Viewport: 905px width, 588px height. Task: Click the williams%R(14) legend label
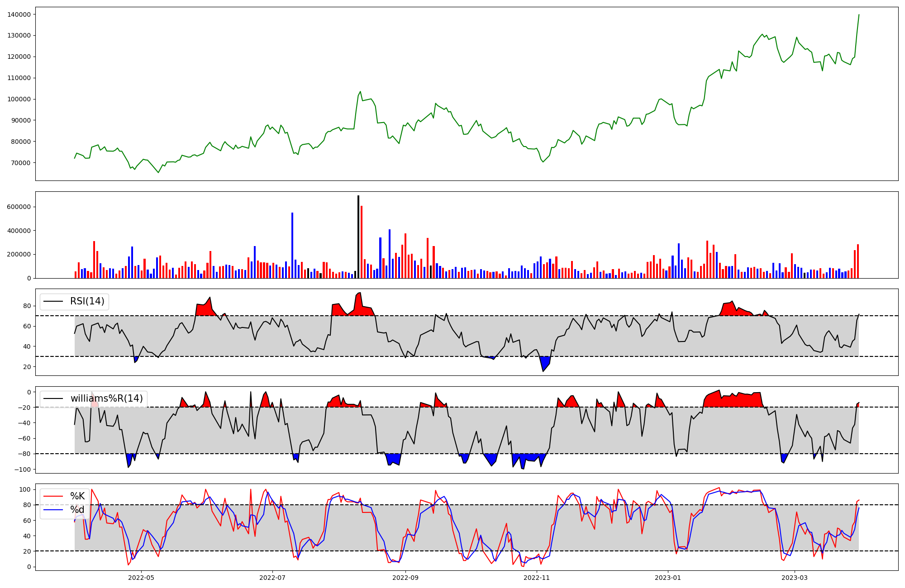click(x=106, y=398)
